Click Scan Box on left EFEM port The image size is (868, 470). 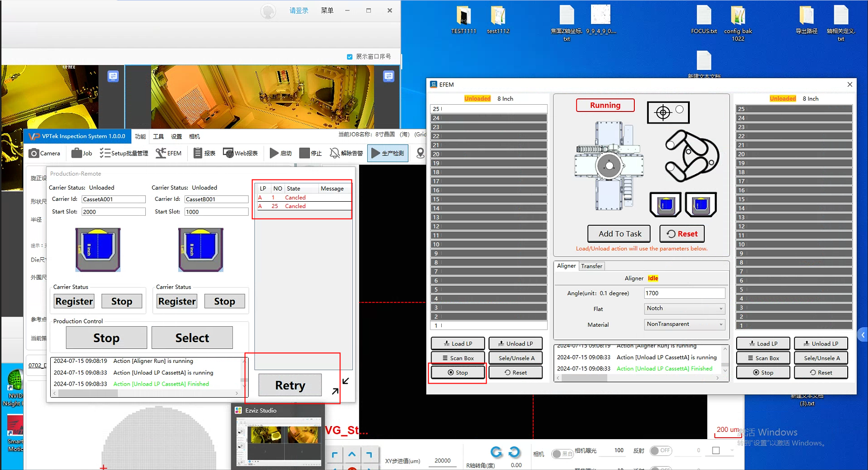[x=458, y=358]
